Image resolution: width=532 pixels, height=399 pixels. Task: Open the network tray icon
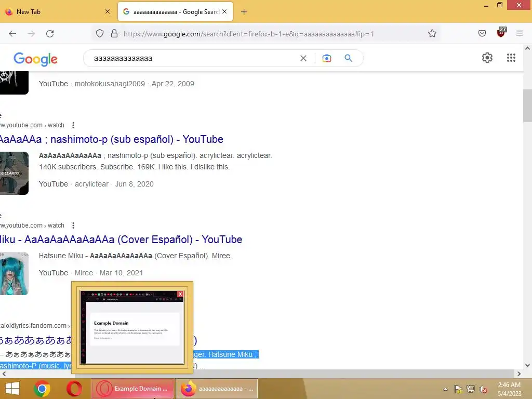pyautogui.click(x=471, y=389)
